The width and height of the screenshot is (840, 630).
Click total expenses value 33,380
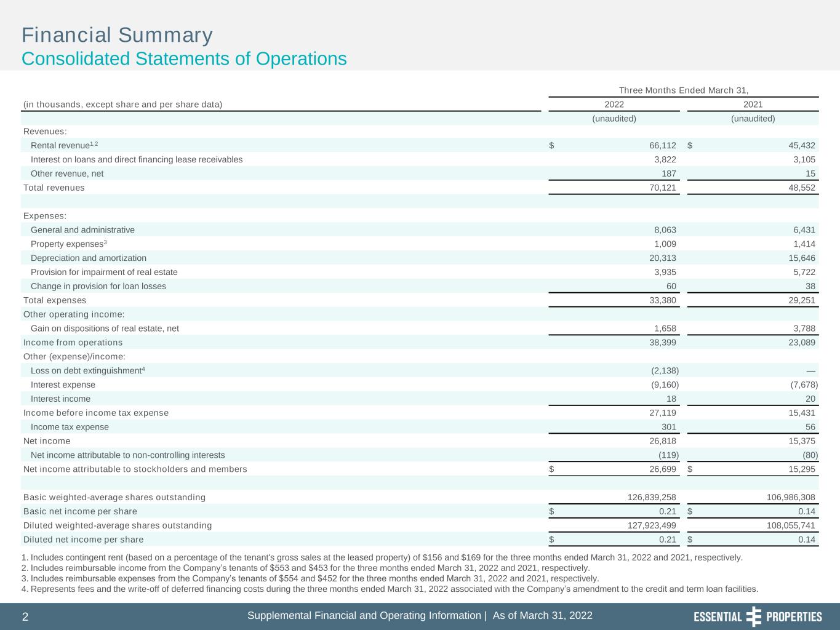[663, 300]
